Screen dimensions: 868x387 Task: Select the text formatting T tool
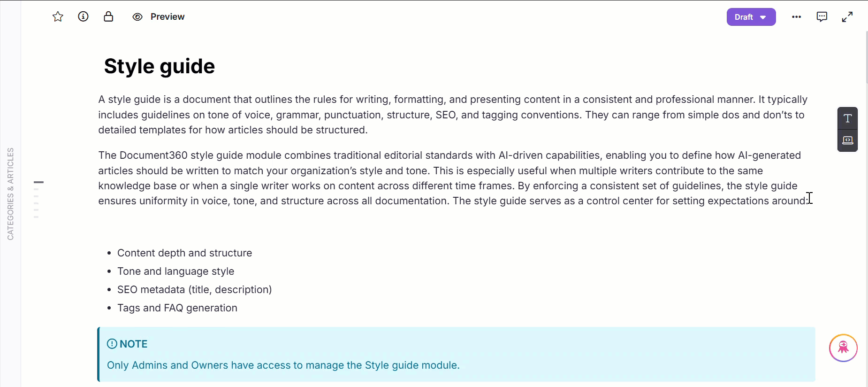847,118
